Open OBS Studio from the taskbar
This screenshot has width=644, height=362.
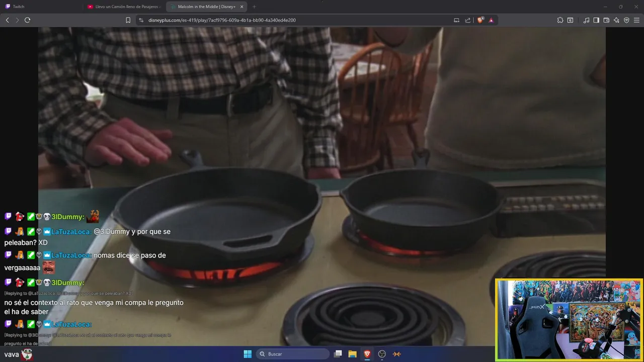tap(382, 354)
